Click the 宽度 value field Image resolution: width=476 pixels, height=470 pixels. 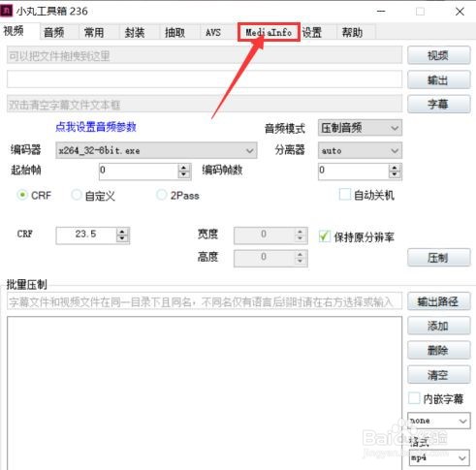pyautogui.click(x=264, y=235)
